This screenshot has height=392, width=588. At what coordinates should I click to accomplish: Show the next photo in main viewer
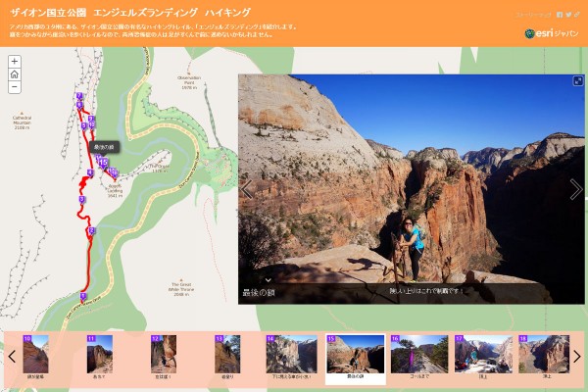pyautogui.click(x=575, y=189)
